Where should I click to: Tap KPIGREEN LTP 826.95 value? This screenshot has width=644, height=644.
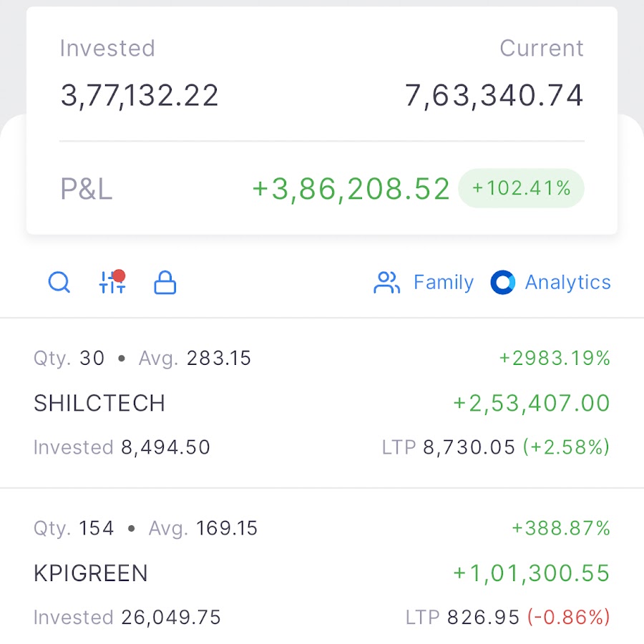point(484,617)
